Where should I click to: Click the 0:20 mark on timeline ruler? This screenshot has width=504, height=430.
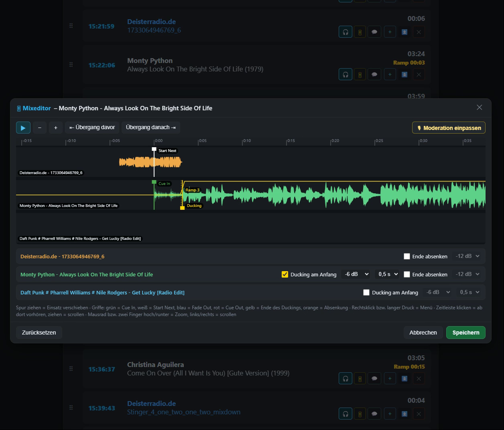(x=335, y=141)
